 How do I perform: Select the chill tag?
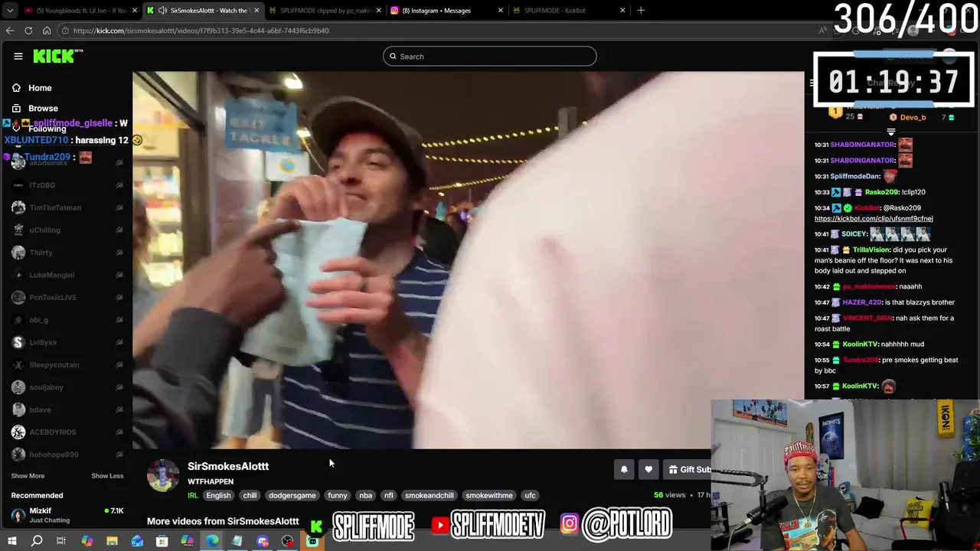(250, 495)
